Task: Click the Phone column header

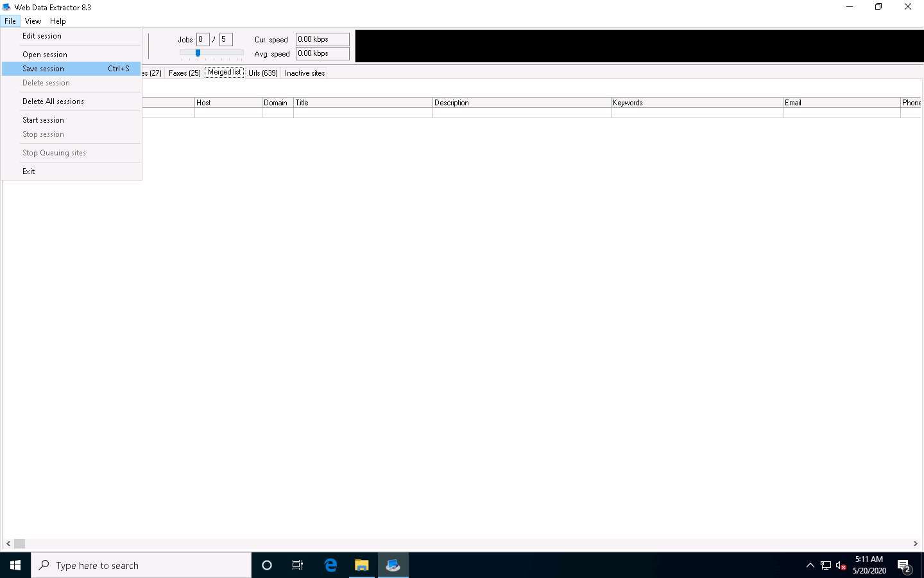Action: click(x=911, y=103)
